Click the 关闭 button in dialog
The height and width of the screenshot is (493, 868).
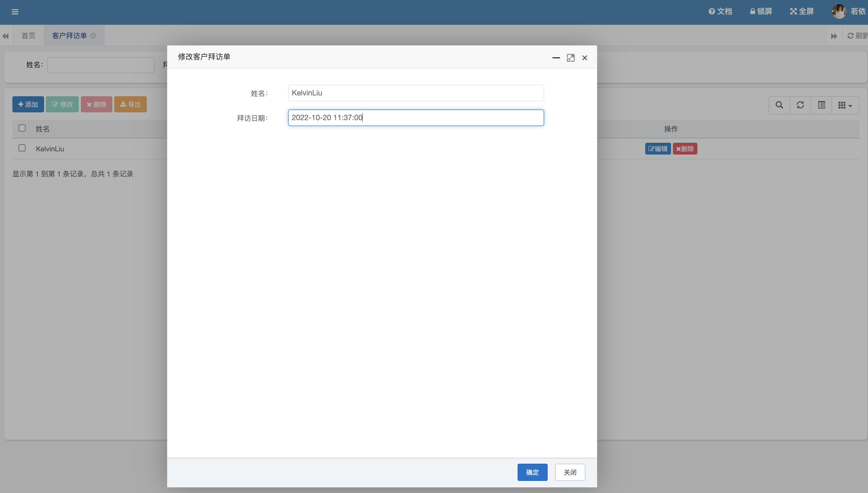pyautogui.click(x=570, y=472)
